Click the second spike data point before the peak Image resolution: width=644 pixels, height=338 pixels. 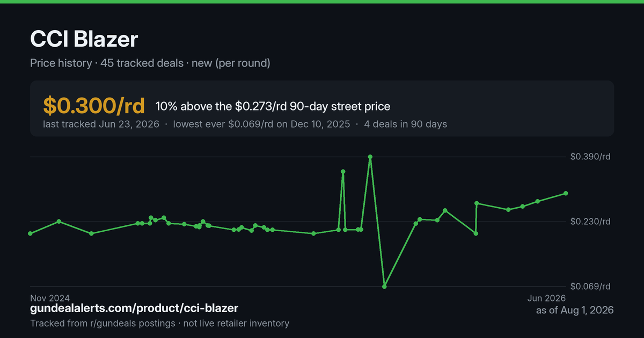click(343, 172)
